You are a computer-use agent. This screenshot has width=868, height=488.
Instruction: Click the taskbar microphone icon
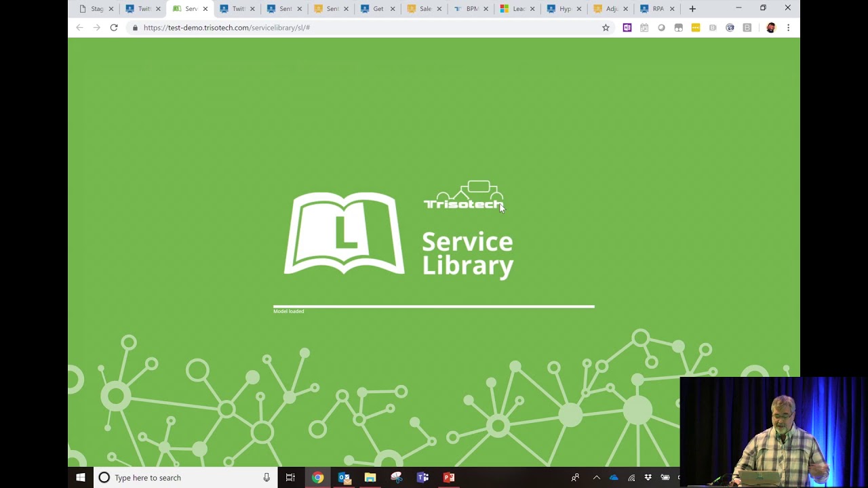(267, 478)
